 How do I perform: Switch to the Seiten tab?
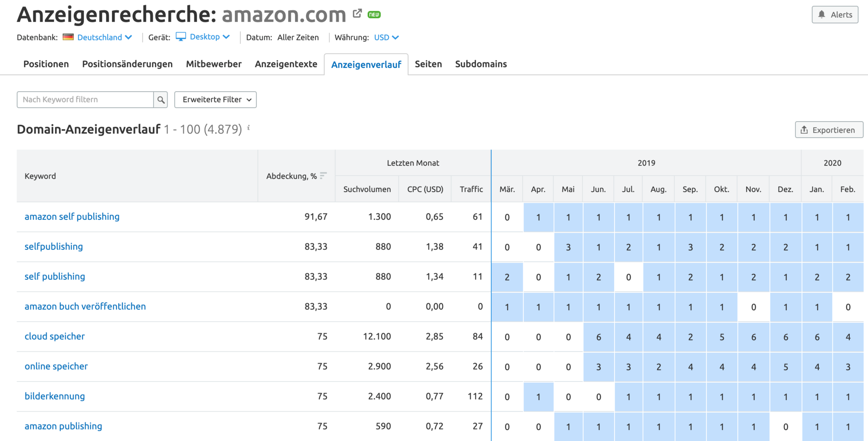tap(428, 64)
